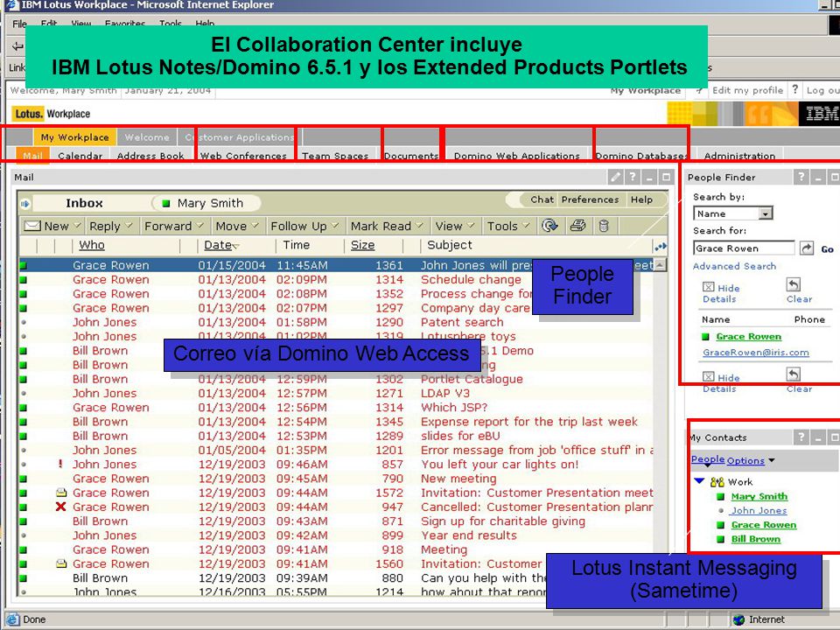Switch to the Address Book tab

(x=150, y=156)
